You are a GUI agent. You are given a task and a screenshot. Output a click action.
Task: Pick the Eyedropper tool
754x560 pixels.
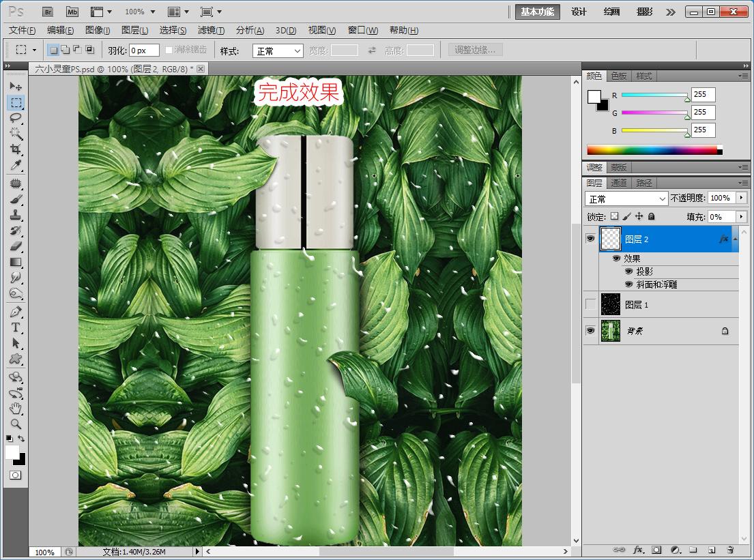(16, 166)
